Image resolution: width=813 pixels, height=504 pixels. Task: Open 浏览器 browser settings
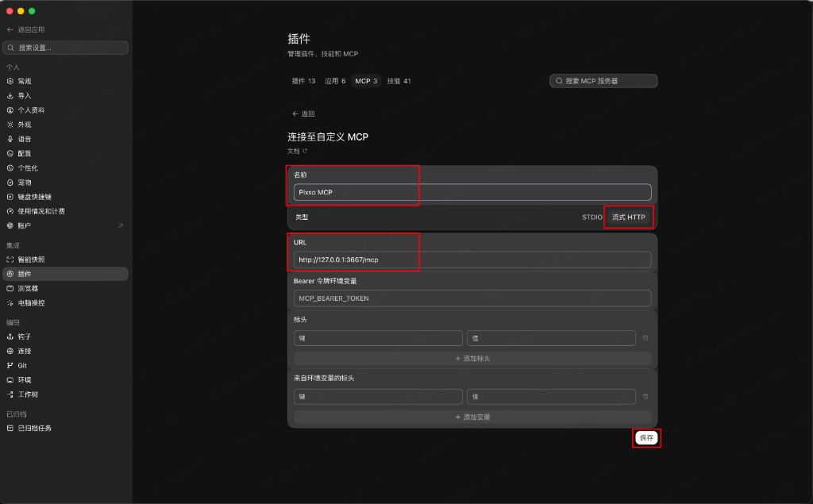[x=65, y=288]
